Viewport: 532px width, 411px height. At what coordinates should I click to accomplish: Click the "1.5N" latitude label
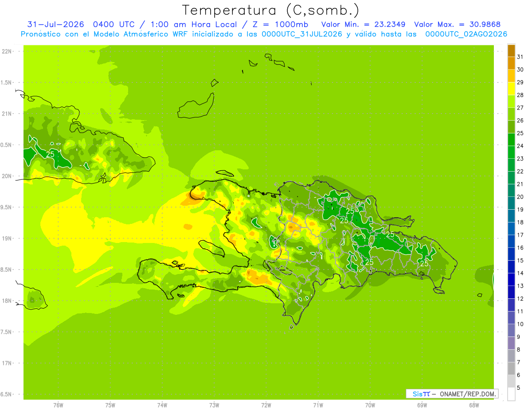point(7,82)
